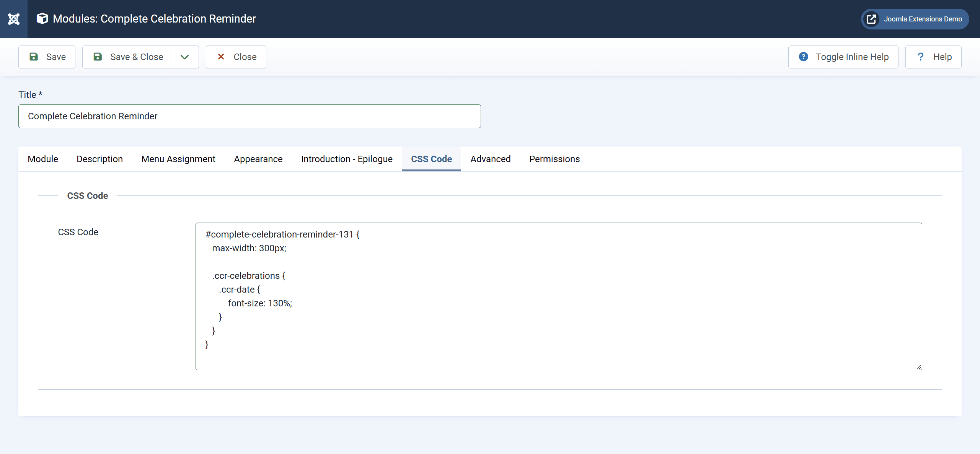Click inside the CSS Code textarea
Viewport: 980px width, 454px height.
click(x=559, y=296)
